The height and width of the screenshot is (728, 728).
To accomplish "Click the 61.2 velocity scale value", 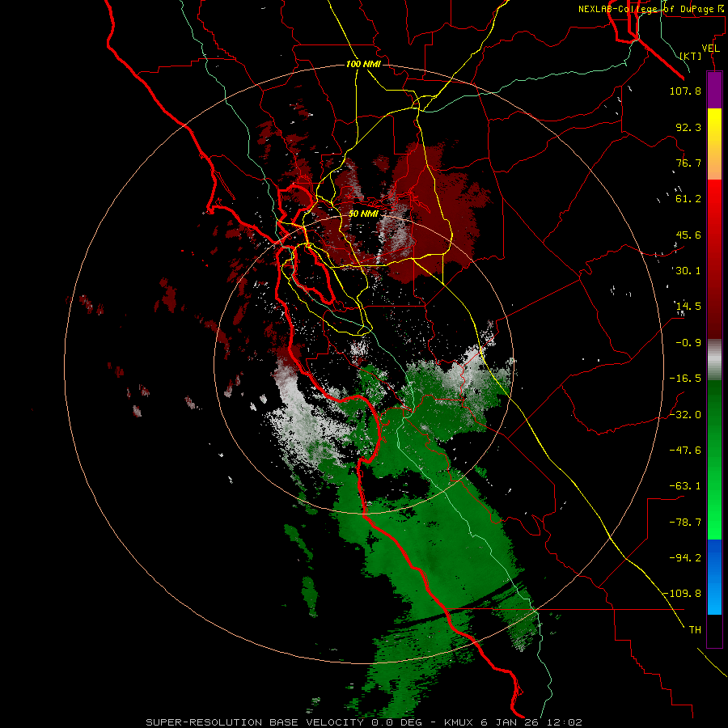I will click(688, 199).
